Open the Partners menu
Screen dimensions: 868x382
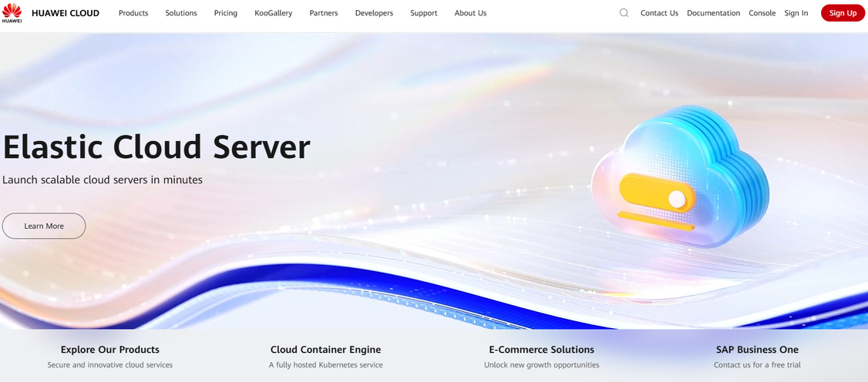[324, 13]
